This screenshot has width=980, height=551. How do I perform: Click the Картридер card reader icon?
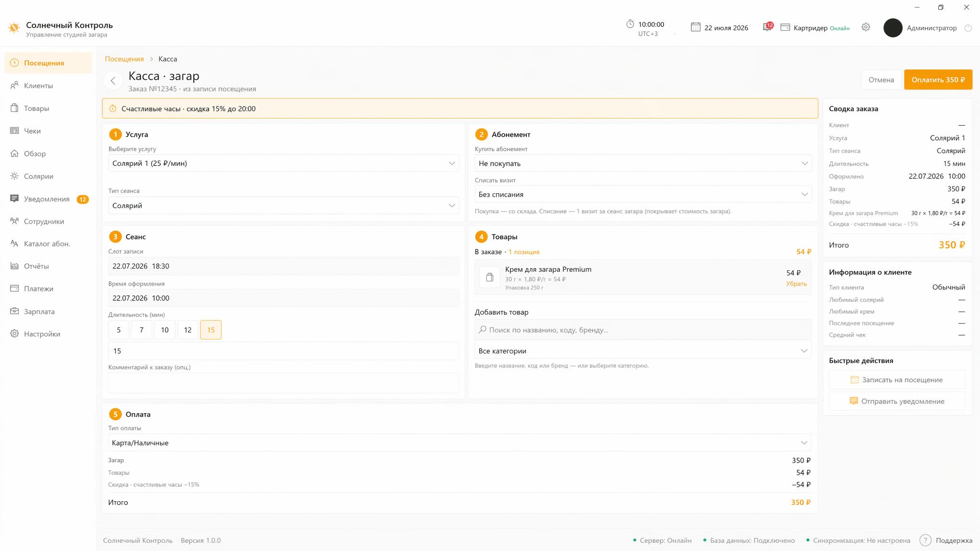click(785, 27)
